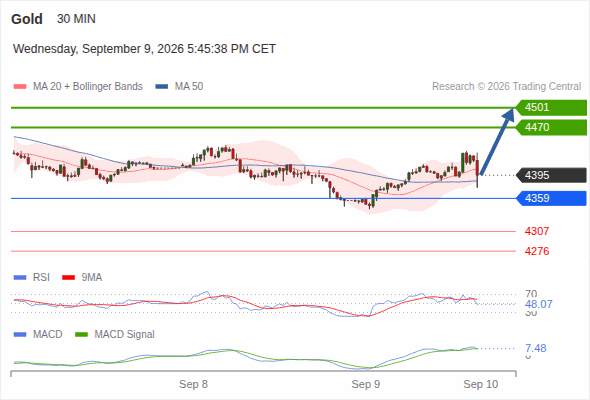Viewport: 590px width, 400px height.
Task: Click the MACD Signal legend label
Action: click(125, 335)
